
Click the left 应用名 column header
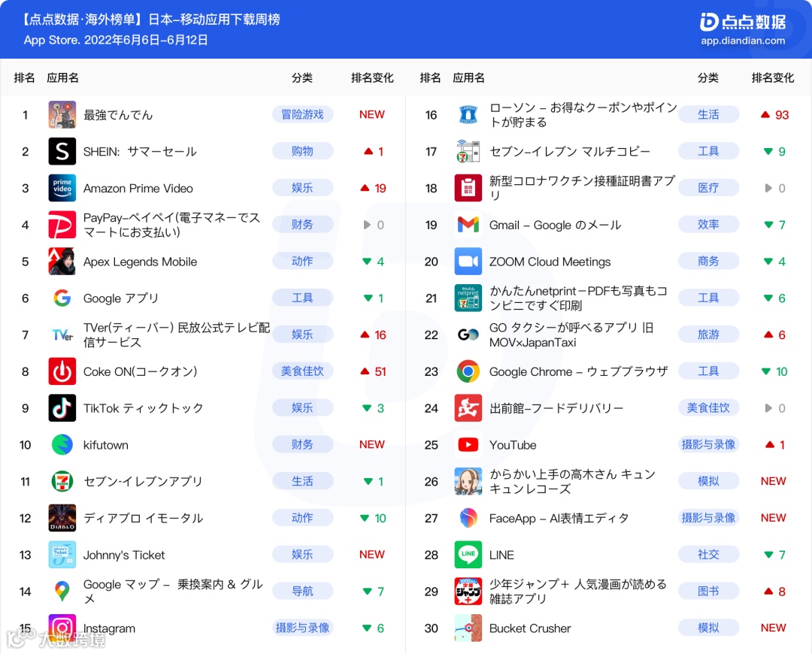(x=62, y=78)
